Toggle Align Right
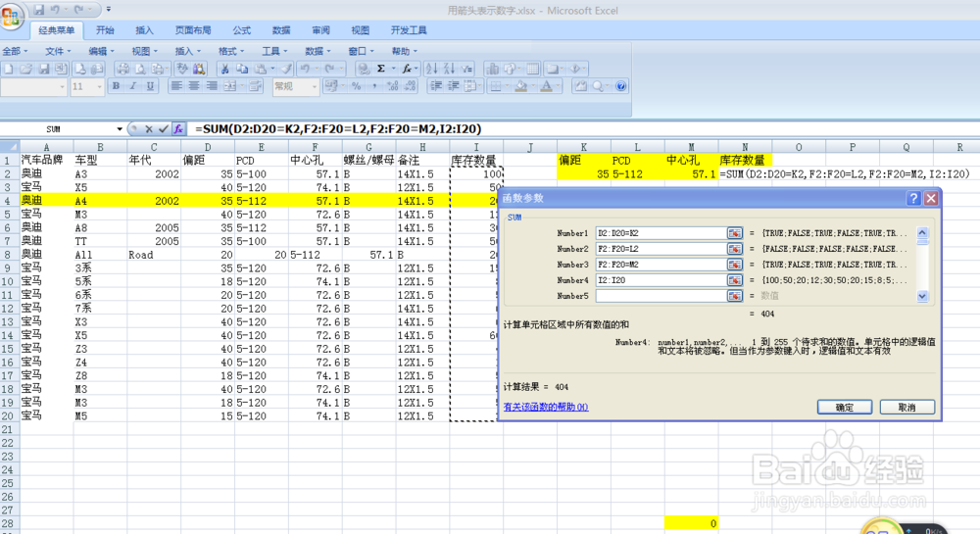Image resolution: width=980 pixels, height=534 pixels. (212, 86)
